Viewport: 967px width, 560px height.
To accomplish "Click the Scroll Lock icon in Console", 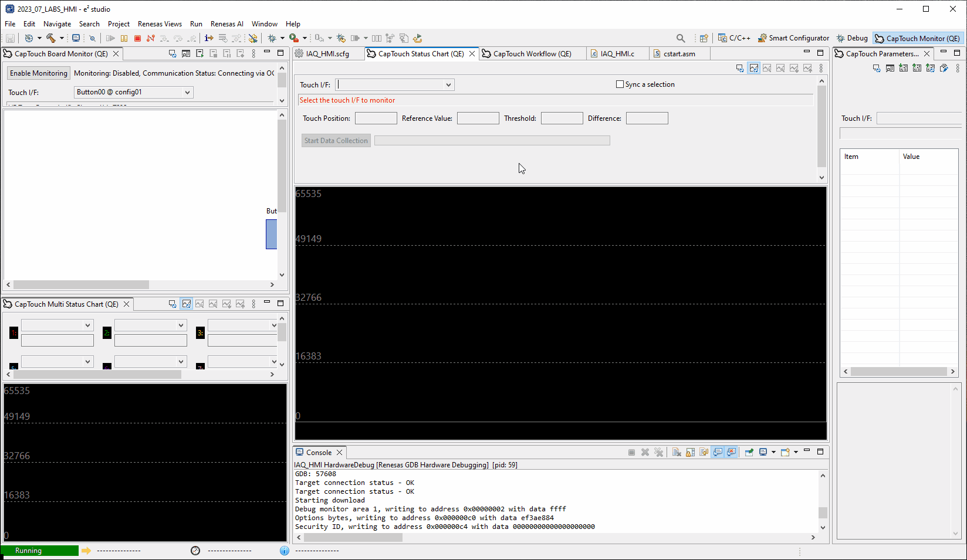I will (x=691, y=452).
